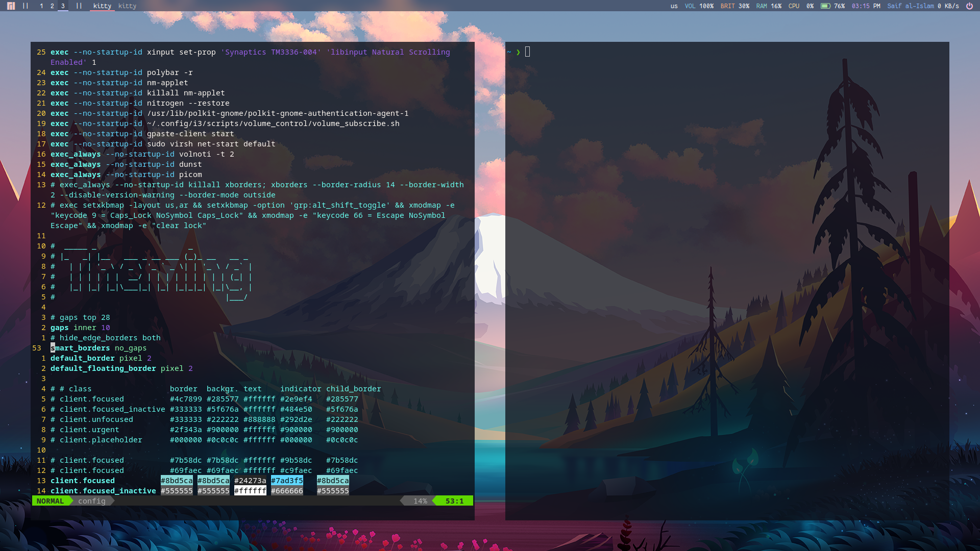The width and height of the screenshot is (980, 551).
Task: Select the unfocused kitty window title
Action: [128, 6]
